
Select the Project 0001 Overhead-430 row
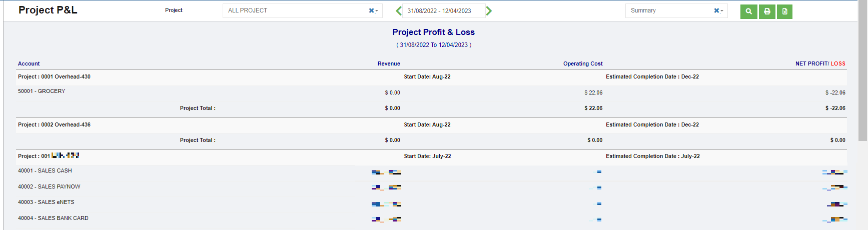pyautogui.click(x=55, y=76)
